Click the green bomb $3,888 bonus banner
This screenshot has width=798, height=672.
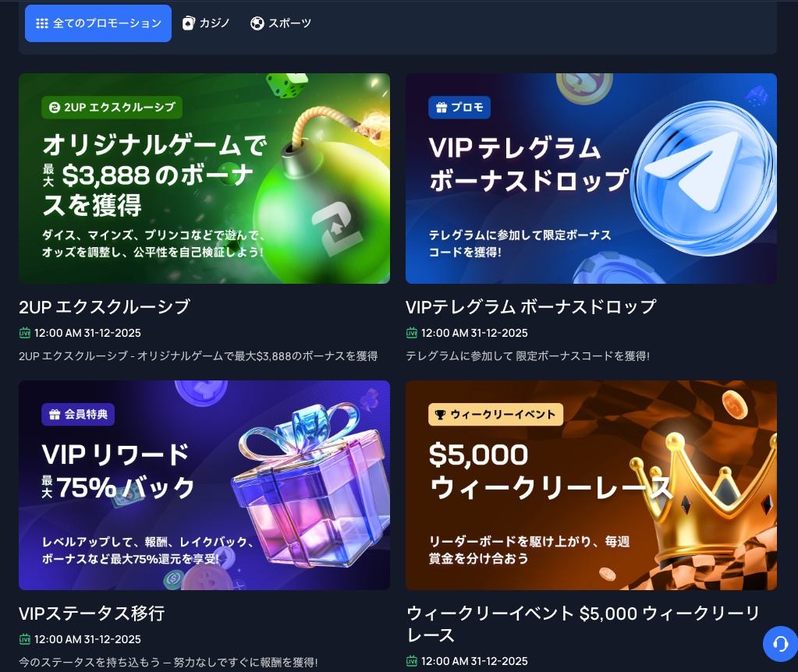204,179
